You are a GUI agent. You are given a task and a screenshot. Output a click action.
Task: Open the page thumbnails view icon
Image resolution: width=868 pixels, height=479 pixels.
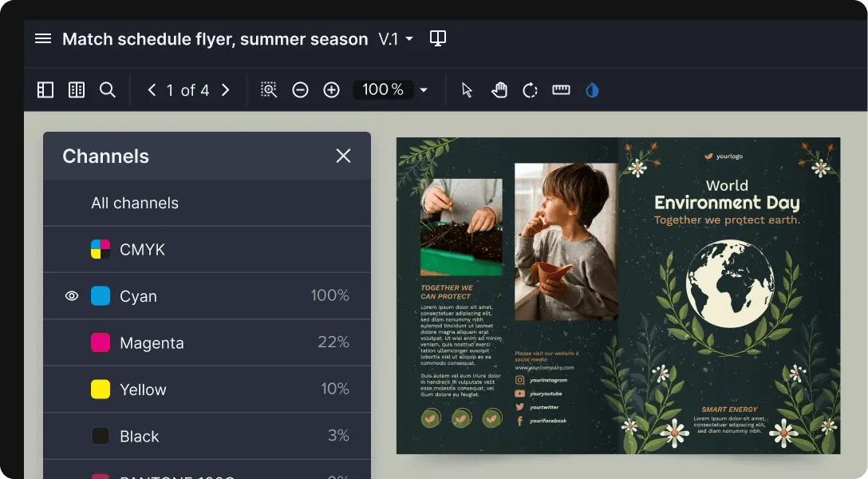pos(77,90)
